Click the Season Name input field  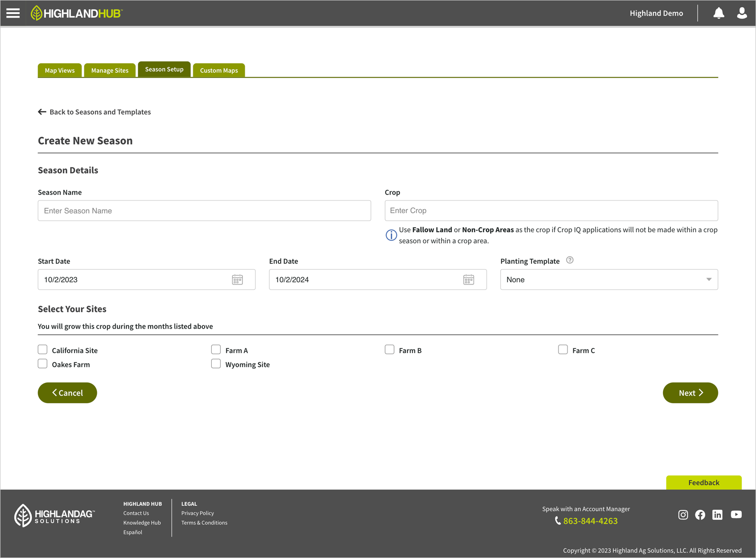[204, 211]
